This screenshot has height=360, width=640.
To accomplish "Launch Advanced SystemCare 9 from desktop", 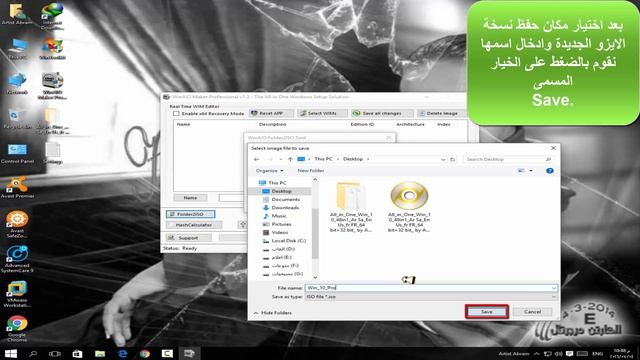I will tap(17, 259).
